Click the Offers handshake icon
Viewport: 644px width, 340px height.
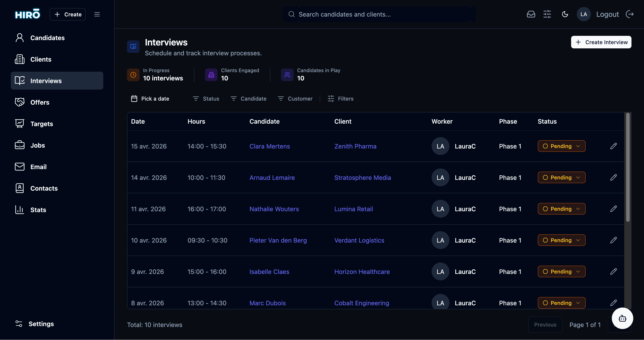(x=19, y=102)
